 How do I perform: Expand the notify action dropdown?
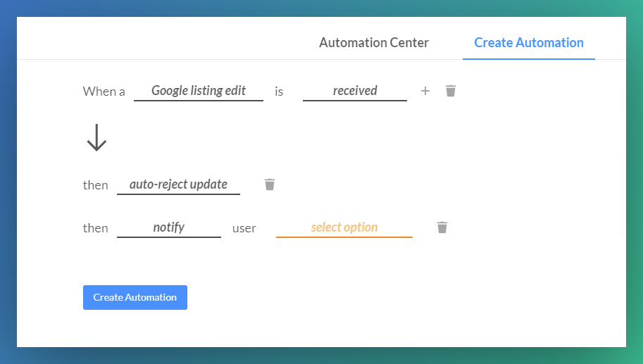pyautogui.click(x=169, y=227)
